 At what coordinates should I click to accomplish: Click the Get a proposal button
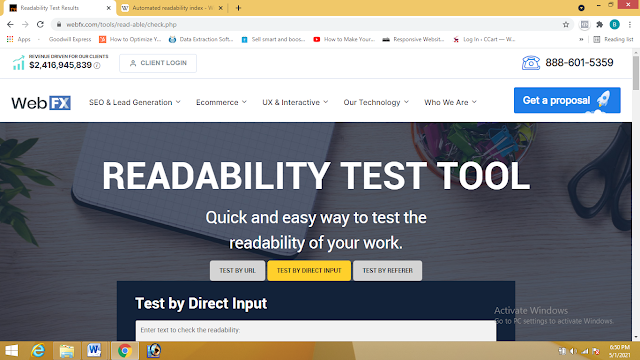567,100
